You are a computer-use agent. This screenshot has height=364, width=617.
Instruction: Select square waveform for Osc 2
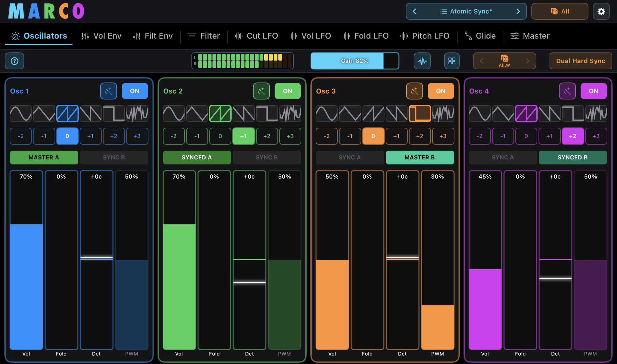point(267,113)
